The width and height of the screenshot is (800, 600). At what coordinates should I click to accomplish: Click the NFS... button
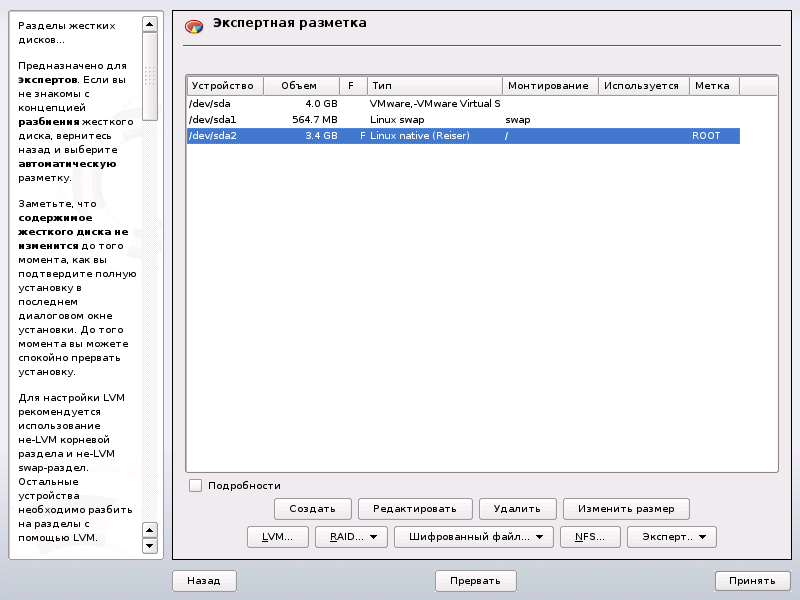click(x=590, y=537)
